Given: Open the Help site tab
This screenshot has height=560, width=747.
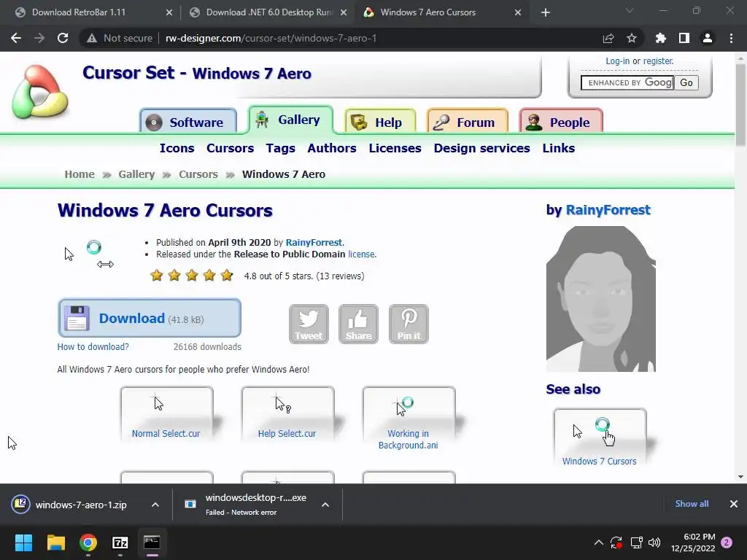Looking at the screenshot, I should (380, 122).
